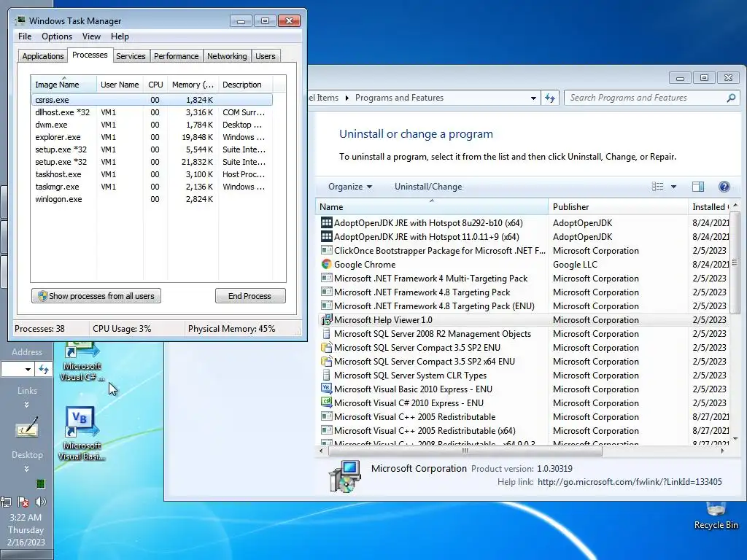Click the programs list vertical scrollbar
The height and width of the screenshot is (560, 747).
pyautogui.click(x=735, y=262)
